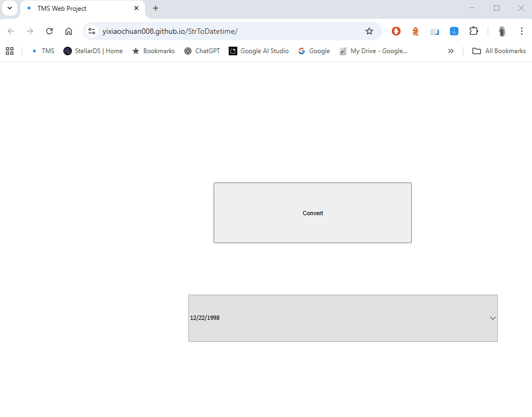
Task: Open the ChatGPT bookmark
Action: click(202, 51)
